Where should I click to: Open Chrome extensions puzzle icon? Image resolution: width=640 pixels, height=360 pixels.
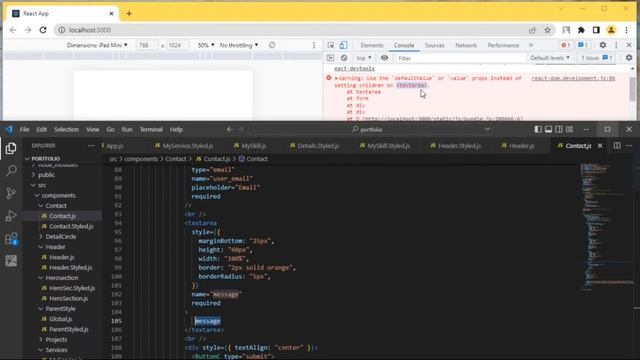[x=581, y=30]
